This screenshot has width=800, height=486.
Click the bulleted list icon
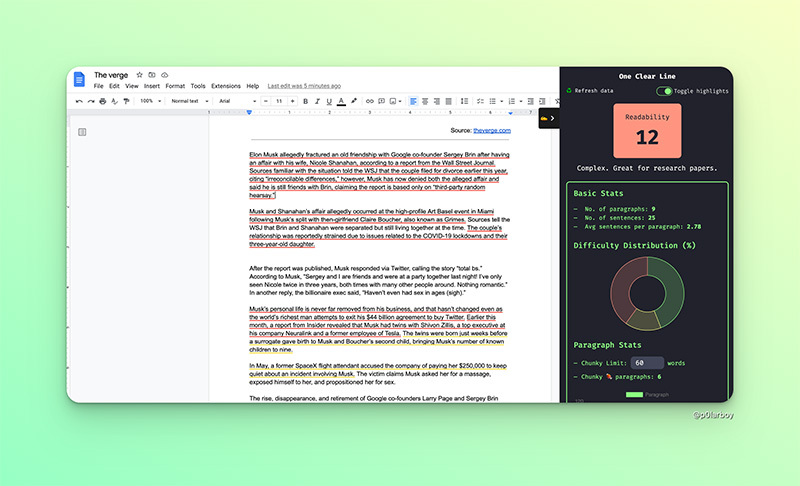tap(492, 101)
